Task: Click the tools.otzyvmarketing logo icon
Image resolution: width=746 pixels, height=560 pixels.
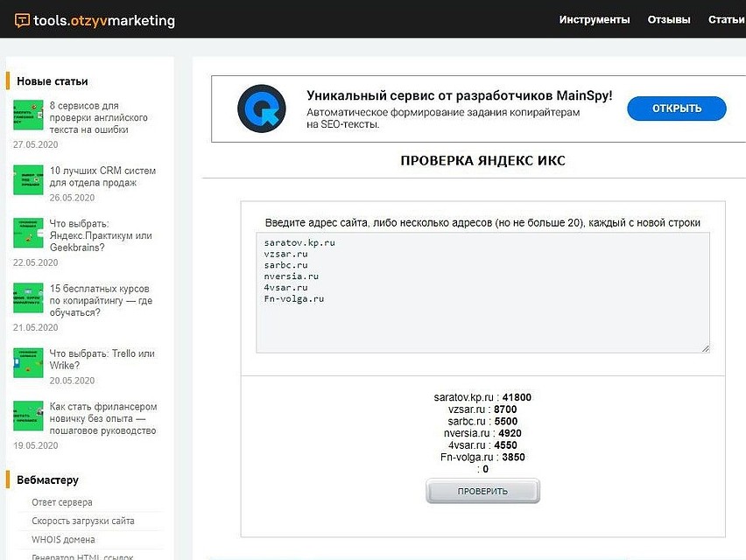Action: [x=22, y=20]
